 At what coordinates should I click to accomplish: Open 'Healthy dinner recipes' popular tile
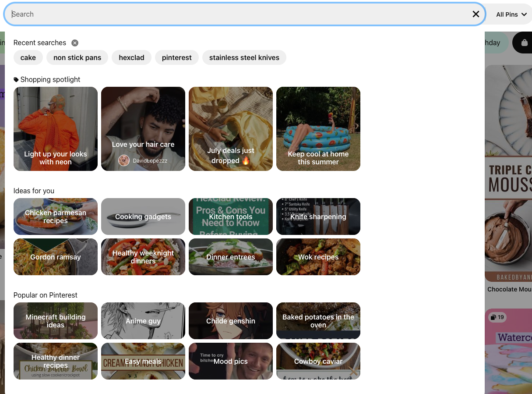(56, 361)
